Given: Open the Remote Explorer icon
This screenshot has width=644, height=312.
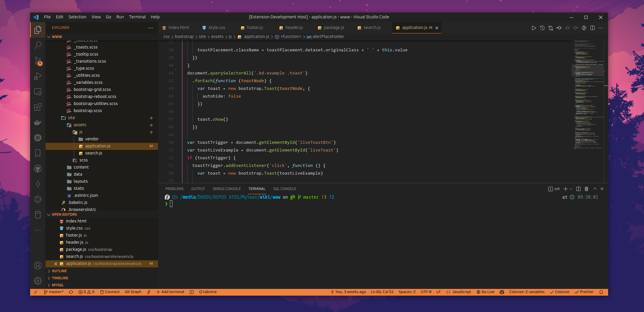Looking at the screenshot, I should (38, 92).
